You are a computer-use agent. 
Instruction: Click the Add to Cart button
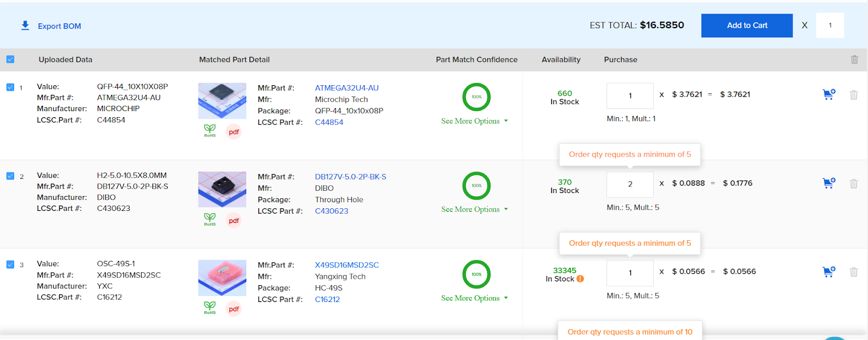click(746, 25)
